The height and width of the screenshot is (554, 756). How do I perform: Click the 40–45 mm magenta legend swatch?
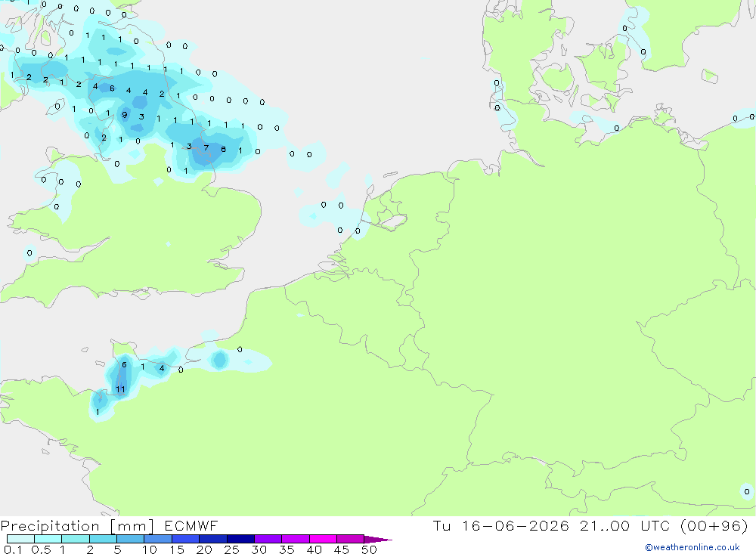click(323, 539)
